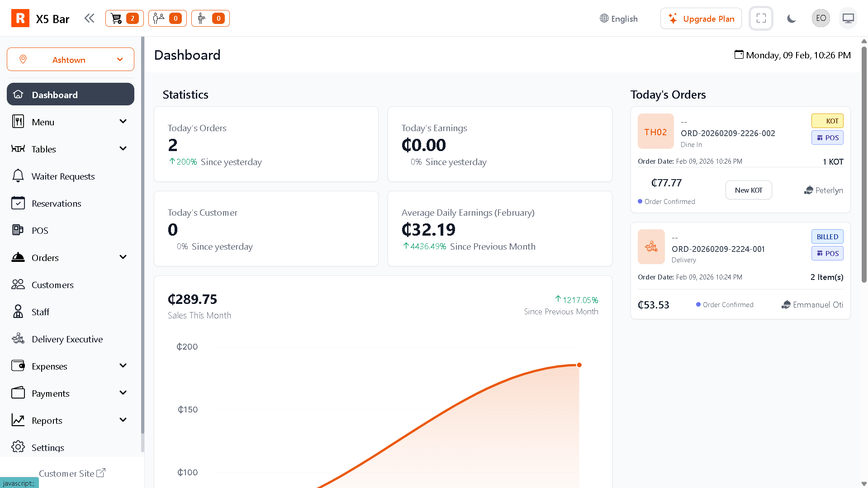Enter fullscreen mode via expand icon
Image resolution: width=868 pixels, height=488 pixels.
(x=761, y=19)
